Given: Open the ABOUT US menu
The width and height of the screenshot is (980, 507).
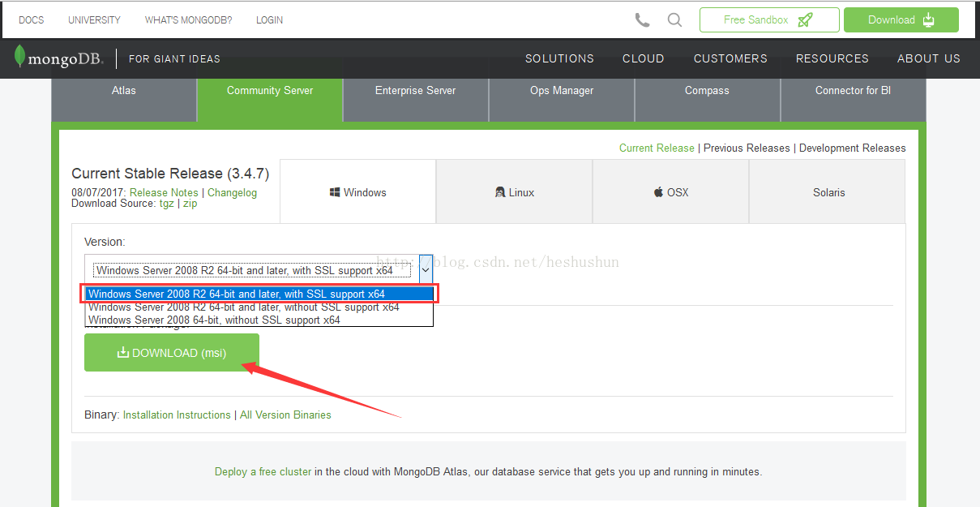Looking at the screenshot, I should pyautogui.click(x=929, y=58).
